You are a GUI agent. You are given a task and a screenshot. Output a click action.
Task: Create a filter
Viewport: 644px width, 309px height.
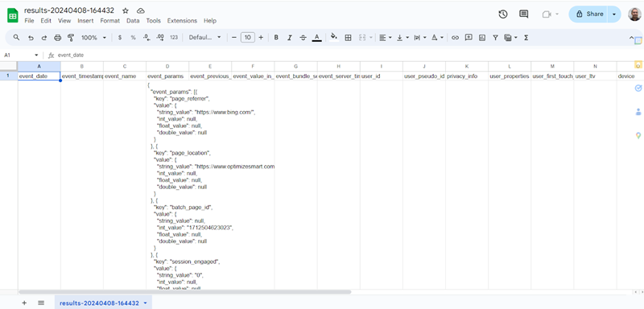coord(495,38)
